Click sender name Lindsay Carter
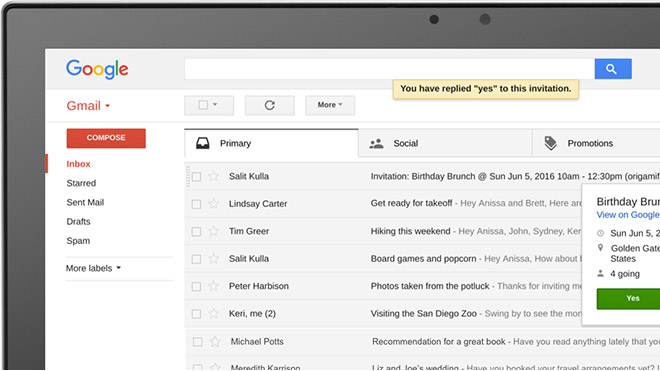Screen dimensions: 660x371 tap(258, 204)
